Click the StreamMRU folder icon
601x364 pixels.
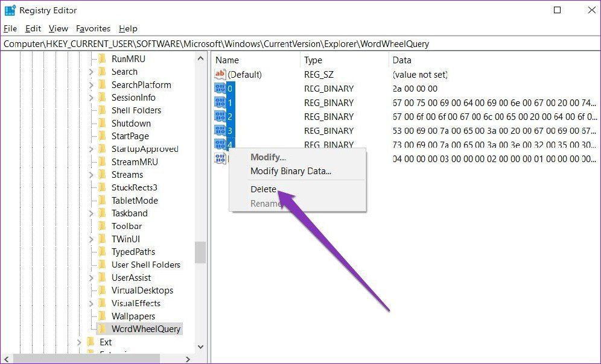102,162
